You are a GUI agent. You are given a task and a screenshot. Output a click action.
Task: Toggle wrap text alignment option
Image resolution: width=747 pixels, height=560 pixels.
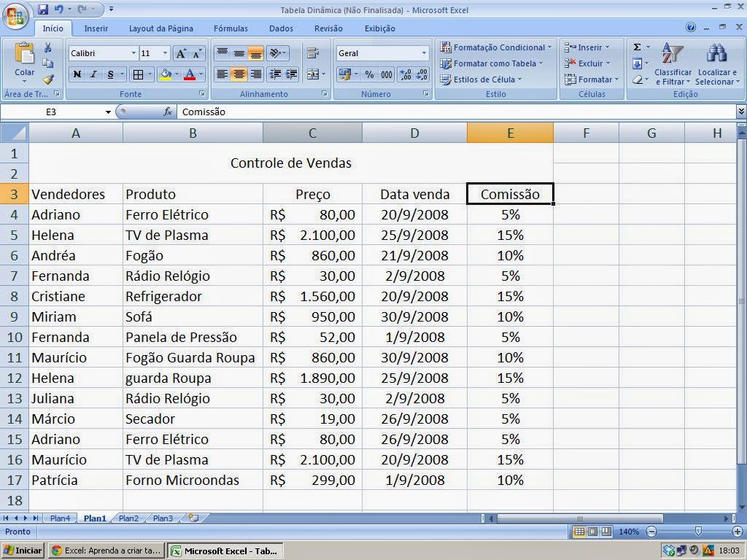tap(314, 53)
